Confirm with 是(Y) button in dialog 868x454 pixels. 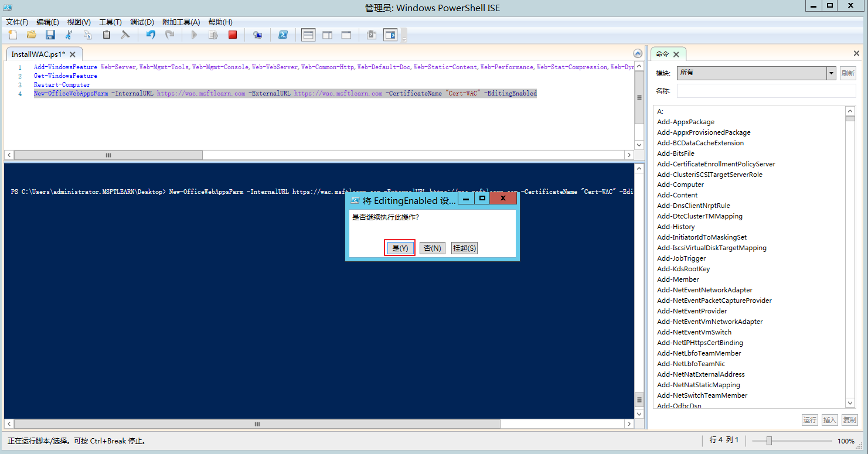coord(400,248)
